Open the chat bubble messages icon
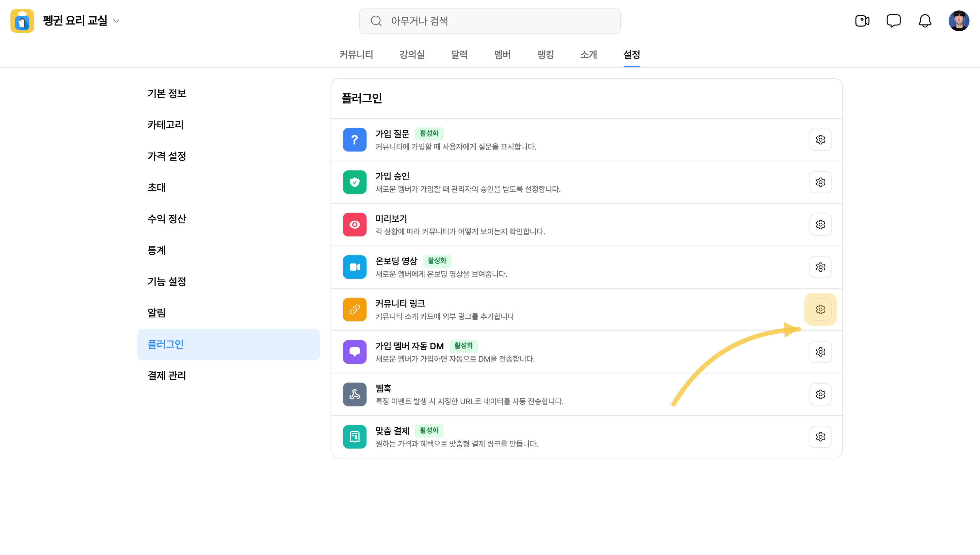 tap(893, 21)
